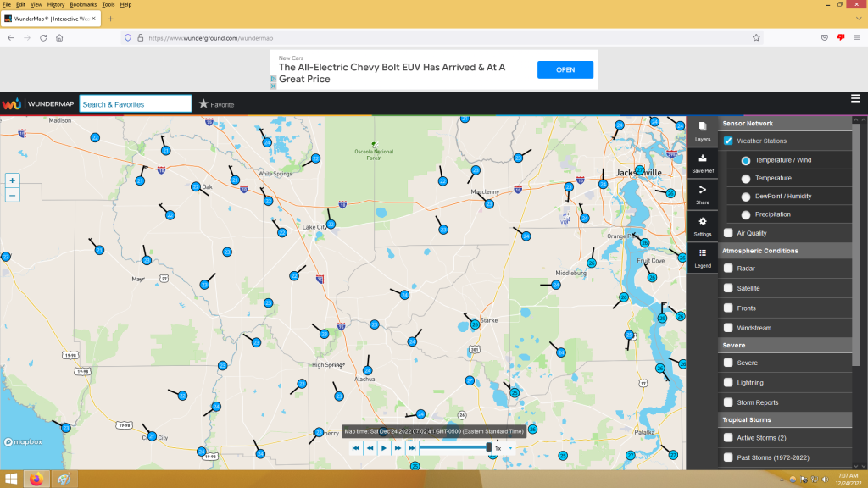
Task: Click the browser address bar
Action: (x=442, y=37)
